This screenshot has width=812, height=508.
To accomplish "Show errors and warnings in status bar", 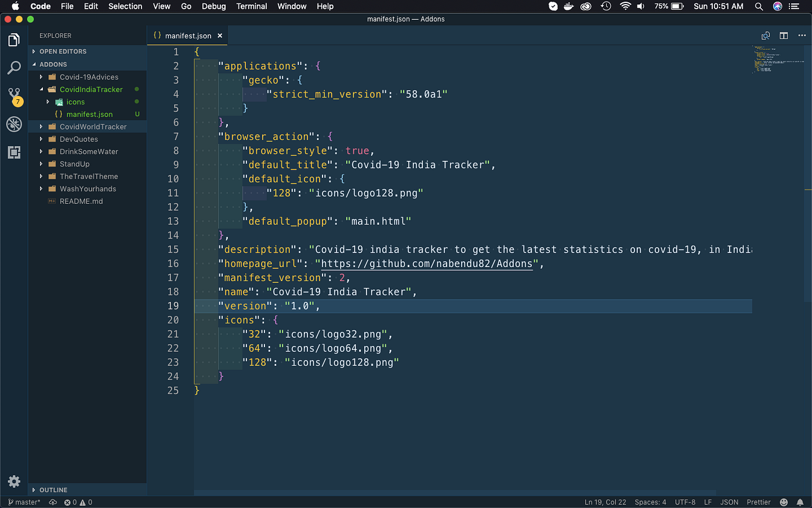I will [78, 502].
